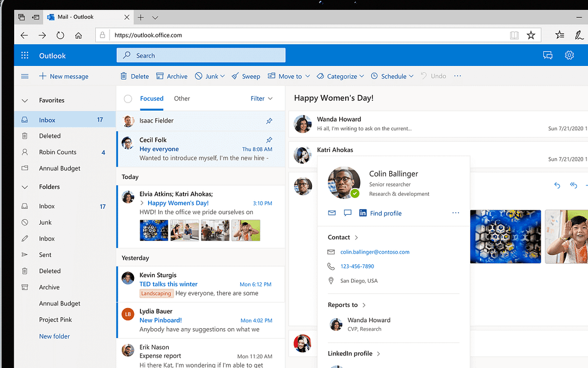
Task: Open reading view book icon
Action: 514,35
